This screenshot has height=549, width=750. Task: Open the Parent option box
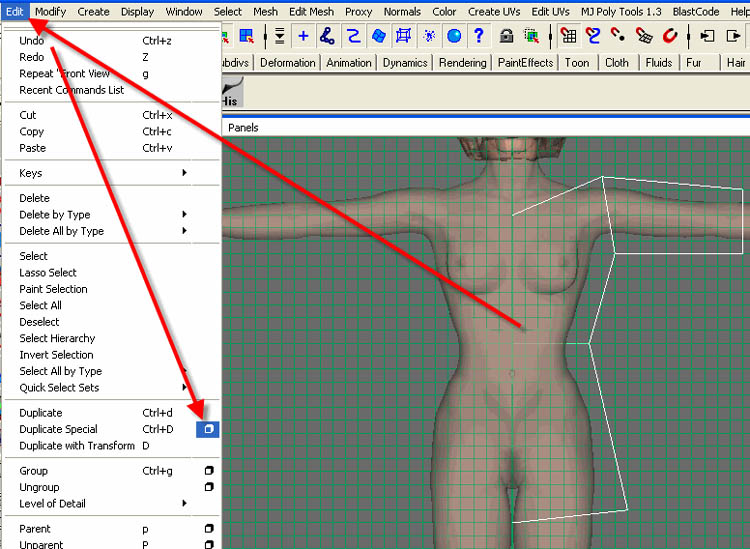208,529
